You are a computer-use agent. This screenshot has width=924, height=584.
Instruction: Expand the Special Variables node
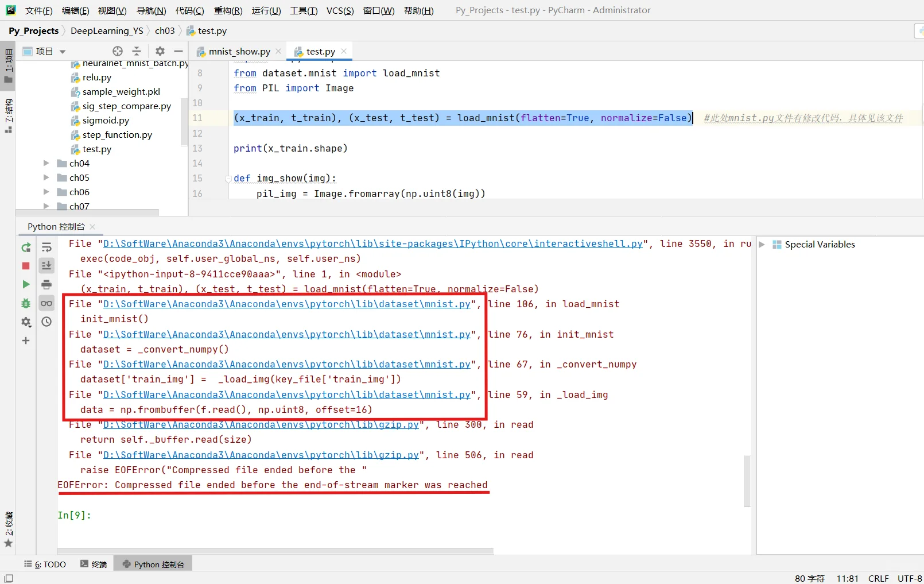pos(762,245)
